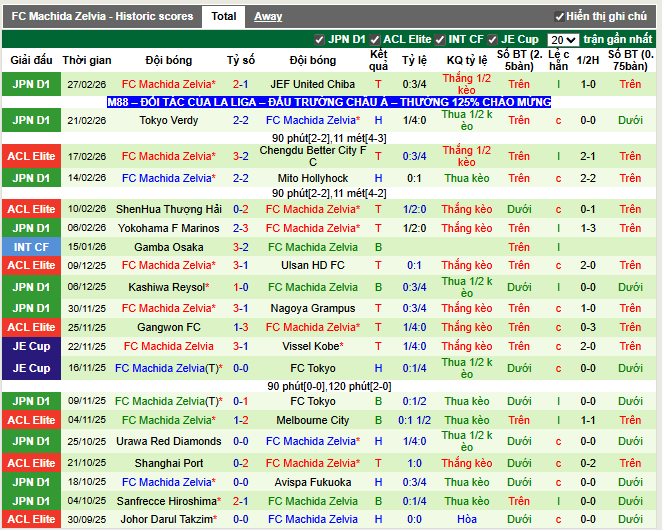Click the 'Giải đấu' column header

tap(31, 60)
